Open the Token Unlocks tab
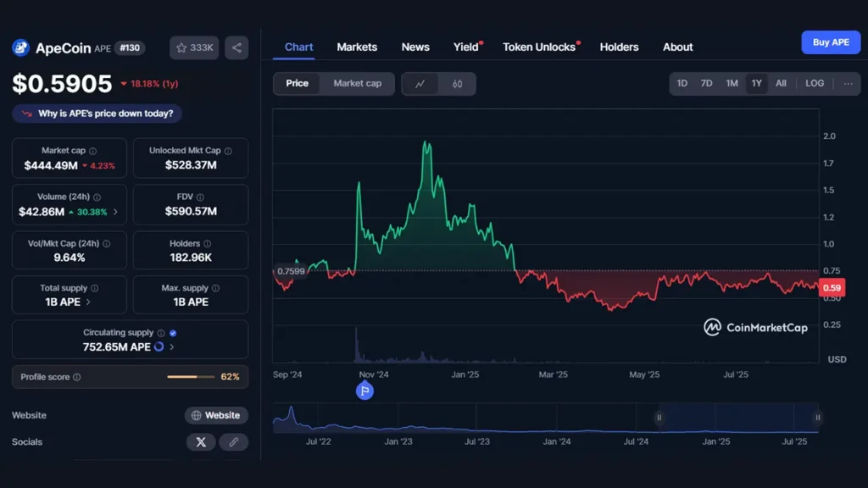 point(539,47)
